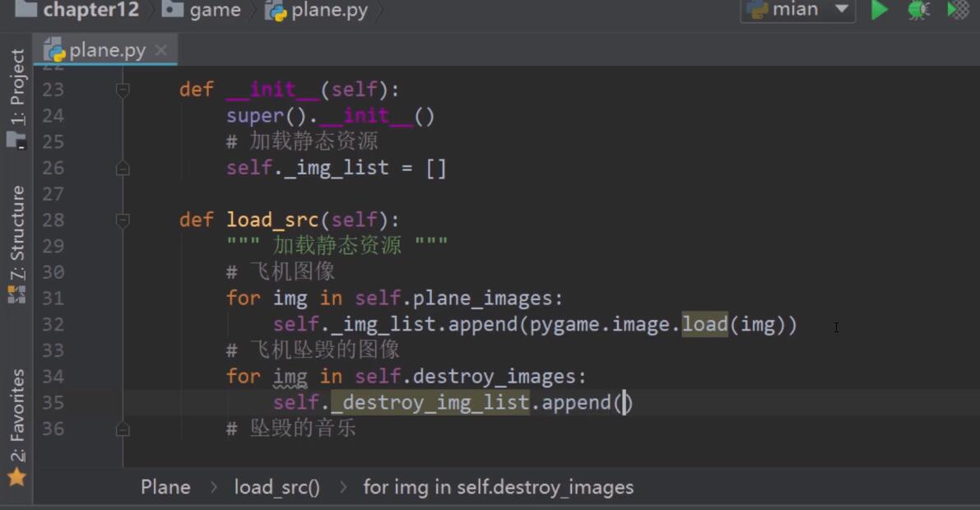Open the 7: Structure tool window
Image resolution: width=980 pixels, height=510 pixels.
(x=17, y=233)
